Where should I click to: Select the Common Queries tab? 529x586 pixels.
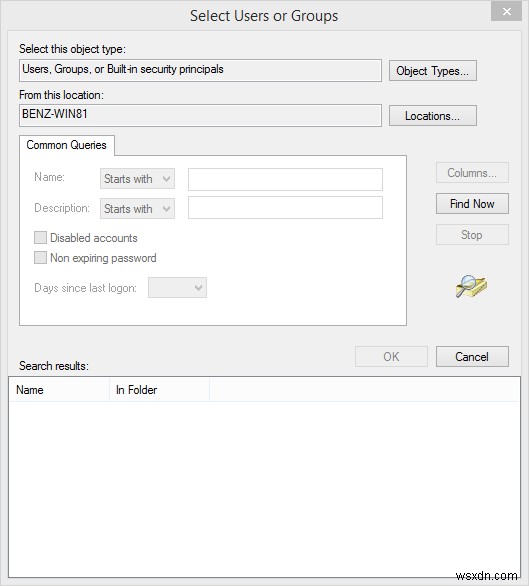[x=67, y=145]
